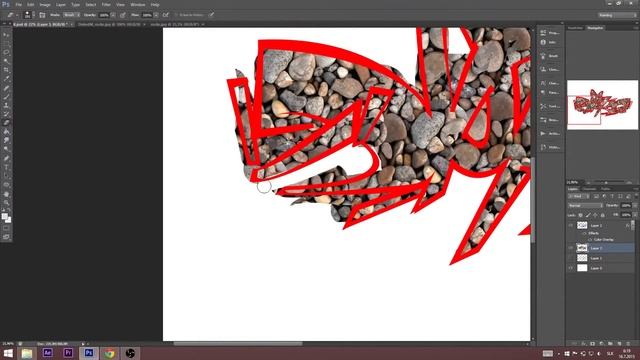Toggle Effects visibility under the top layer

584,233
